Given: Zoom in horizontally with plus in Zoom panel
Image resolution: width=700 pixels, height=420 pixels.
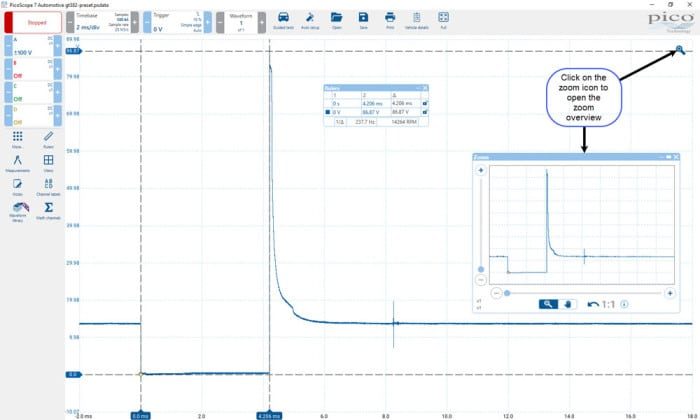Looking at the screenshot, I should point(670,293).
